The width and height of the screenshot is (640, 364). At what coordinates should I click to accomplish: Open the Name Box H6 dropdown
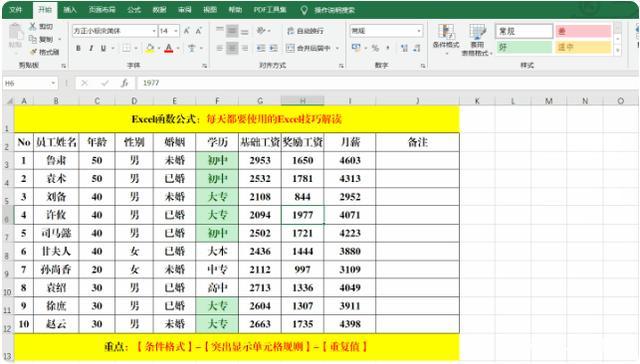point(53,83)
